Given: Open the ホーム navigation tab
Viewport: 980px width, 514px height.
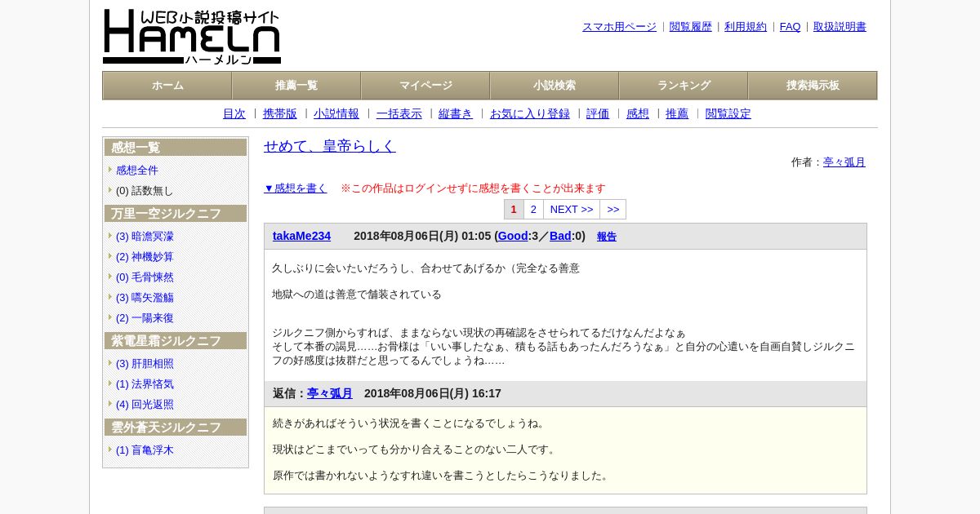Looking at the screenshot, I should [167, 86].
